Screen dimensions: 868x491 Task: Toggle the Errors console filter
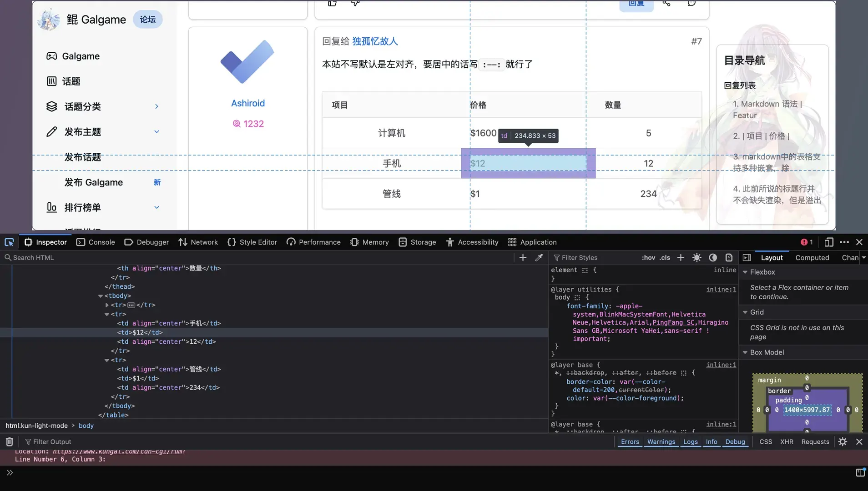click(x=630, y=442)
